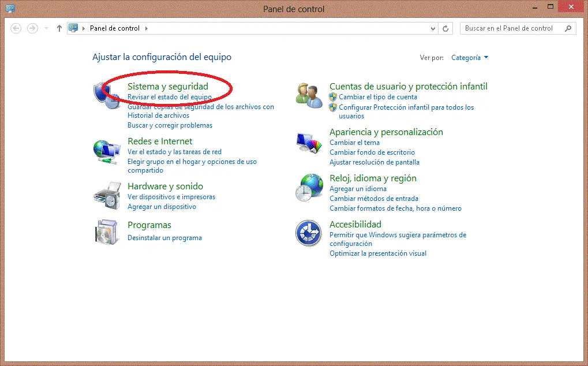Click Desinstalar un programa
The height and width of the screenshot is (366, 588).
pyautogui.click(x=164, y=238)
